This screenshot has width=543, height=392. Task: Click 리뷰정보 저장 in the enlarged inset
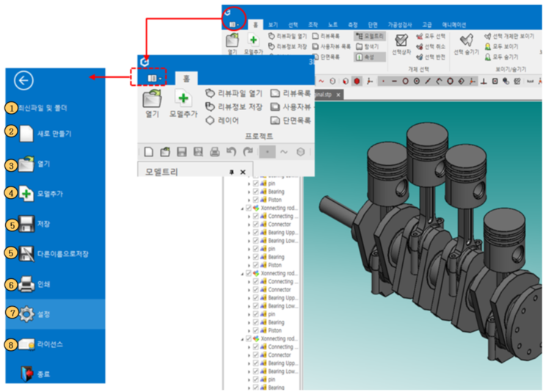[234, 107]
